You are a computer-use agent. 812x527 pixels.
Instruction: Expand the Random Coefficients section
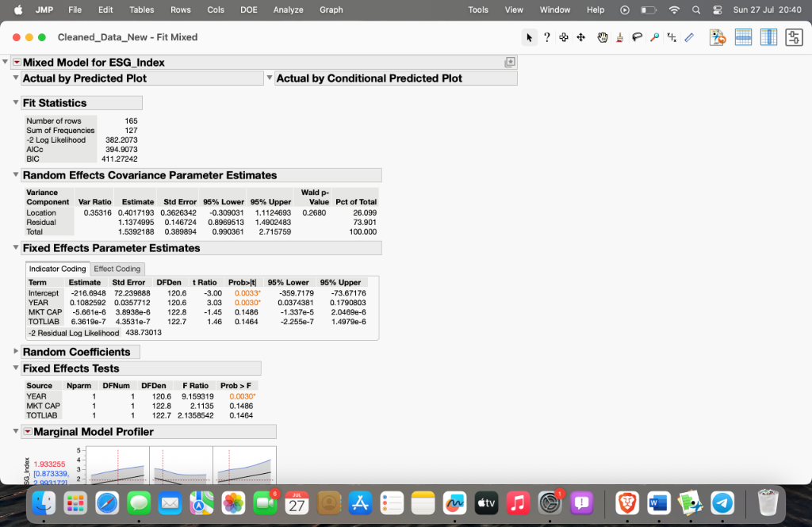(x=16, y=352)
